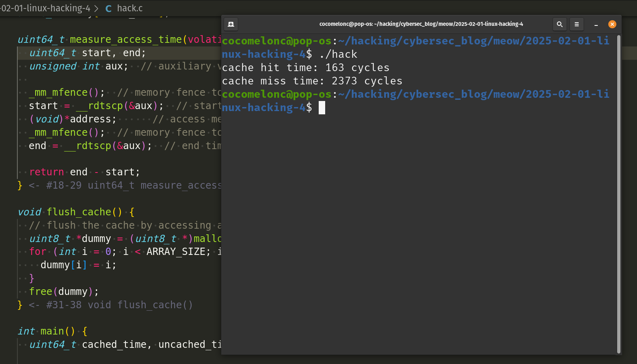Click '(void)*address;' line

click(73, 119)
